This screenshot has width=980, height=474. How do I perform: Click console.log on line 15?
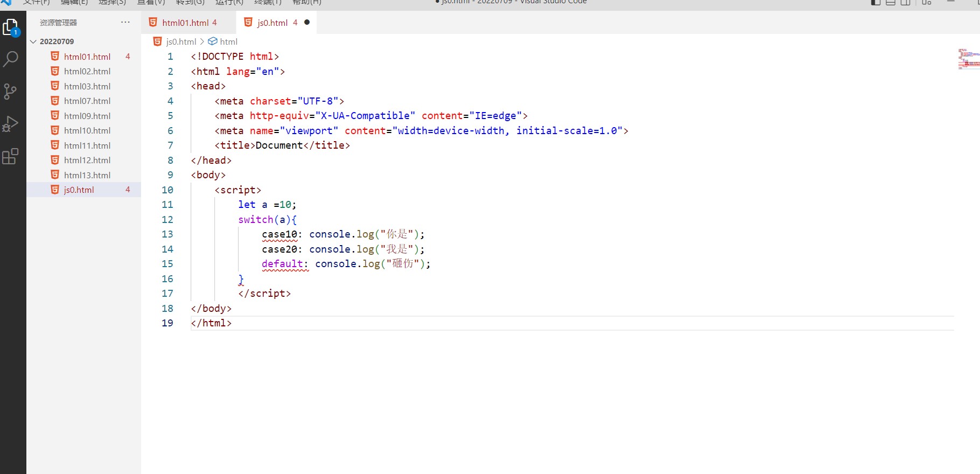pos(347,264)
